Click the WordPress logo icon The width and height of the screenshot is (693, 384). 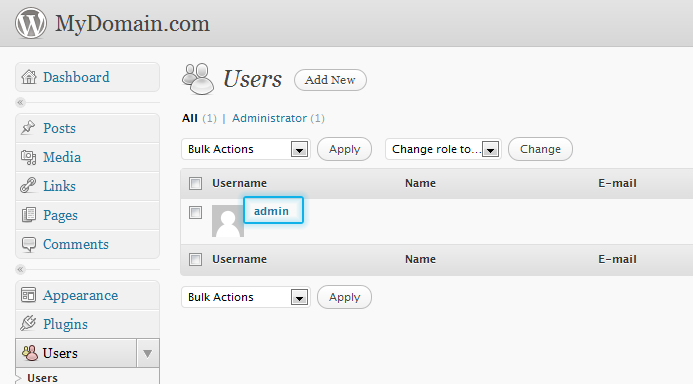pos(30,23)
